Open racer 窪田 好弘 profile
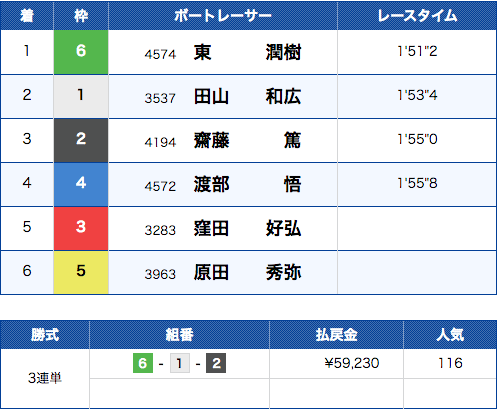 pos(247,228)
